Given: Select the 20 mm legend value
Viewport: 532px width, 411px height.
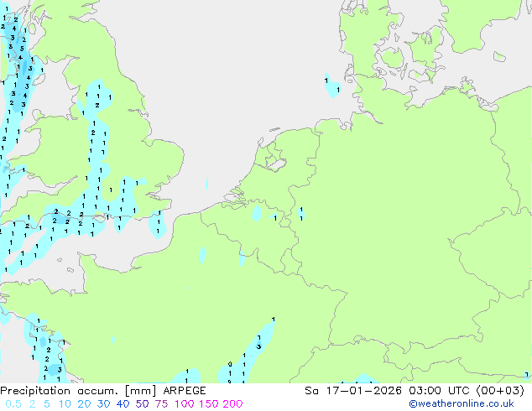Looking at the screenshot, I should tap(84, 404).
